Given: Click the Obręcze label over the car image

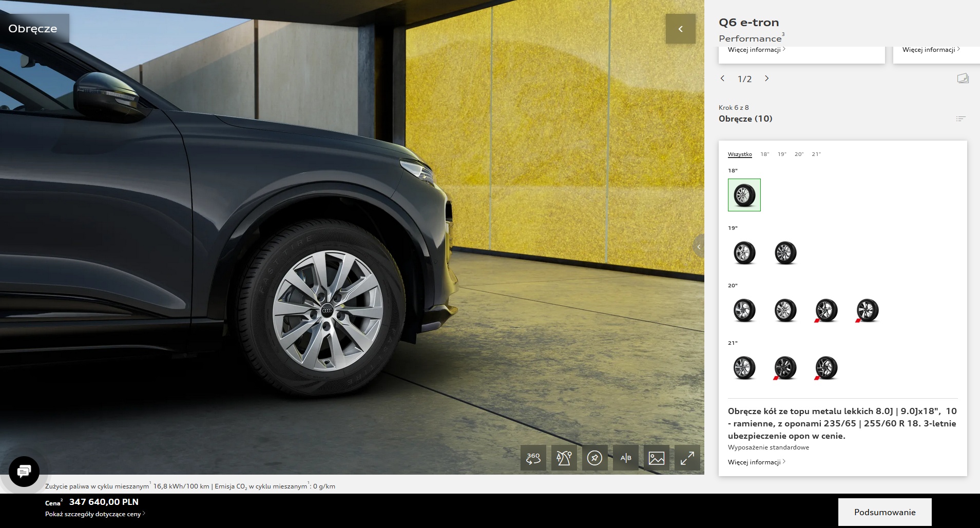Looking at the screenshot, I should click(x=33, y=29).
